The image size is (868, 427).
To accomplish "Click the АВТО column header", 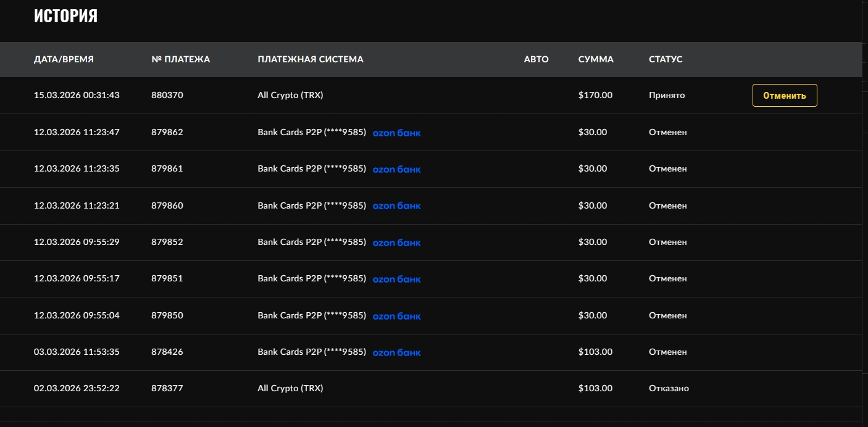I will (x=536, y=59).
